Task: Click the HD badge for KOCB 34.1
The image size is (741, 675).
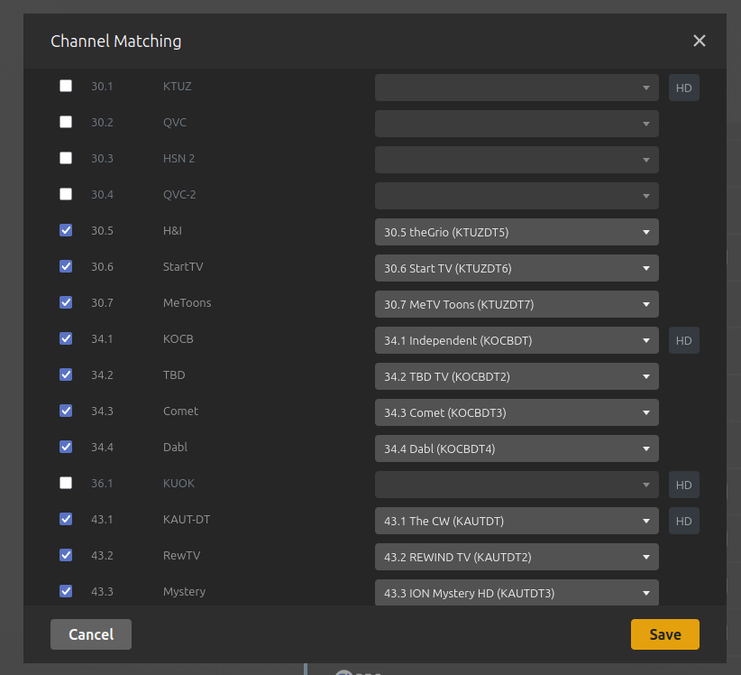Action: point(684,340)
